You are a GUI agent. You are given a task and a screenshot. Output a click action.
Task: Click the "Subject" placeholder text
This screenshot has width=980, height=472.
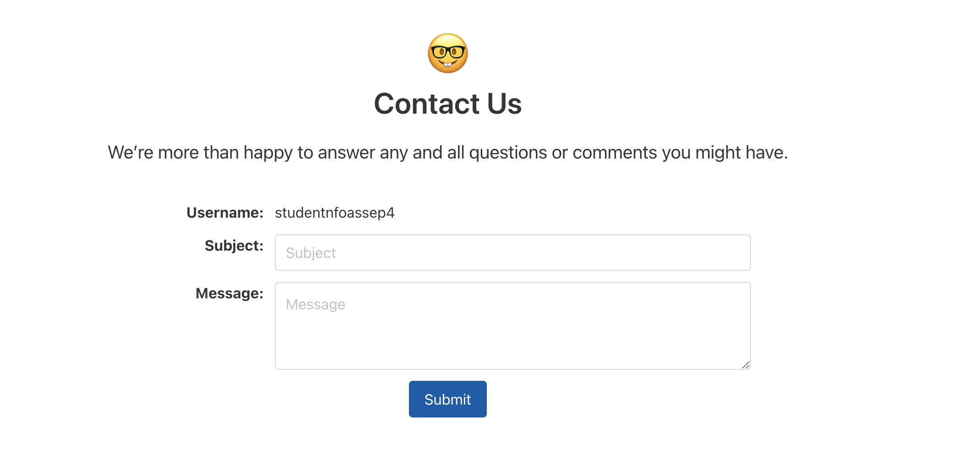[311, 253]
